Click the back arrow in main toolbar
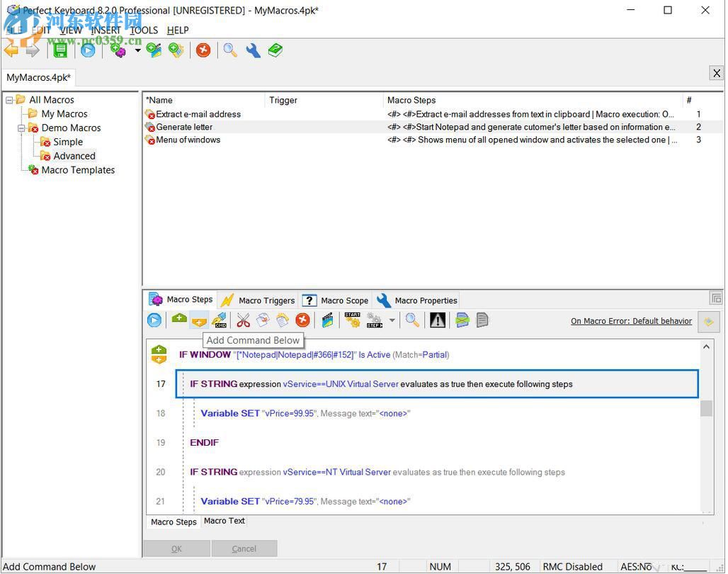Image resolution: width=728 pixels, height=574 pixels. (11, 50)
